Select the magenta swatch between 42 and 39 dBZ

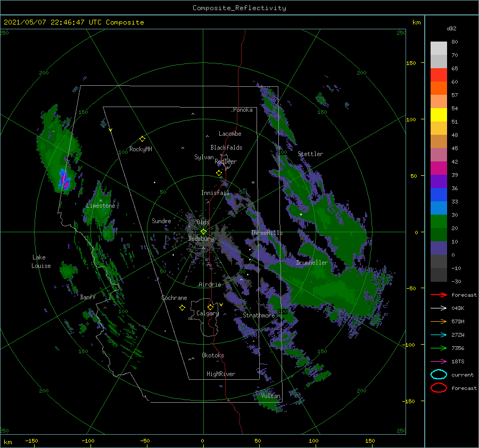point(439,168)
